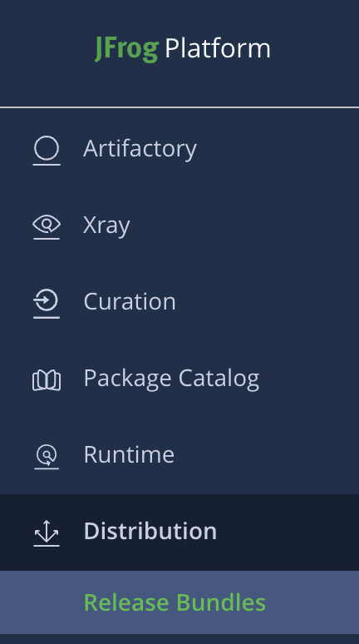The image size is (359, 644).
Task: Open the Artifactory menu item
Action: point(179,149)
